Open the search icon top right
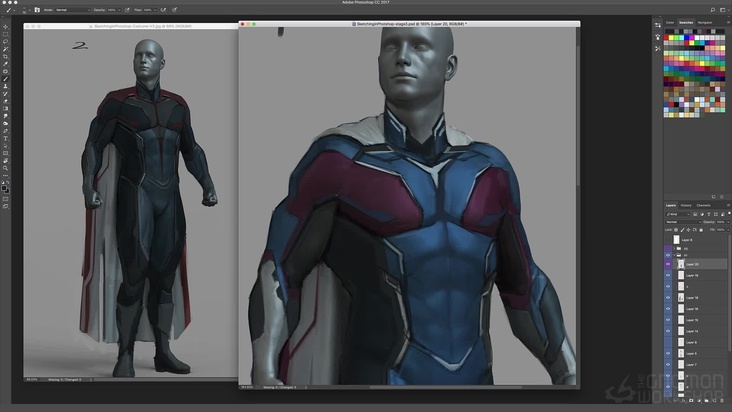 pos(712,9)
